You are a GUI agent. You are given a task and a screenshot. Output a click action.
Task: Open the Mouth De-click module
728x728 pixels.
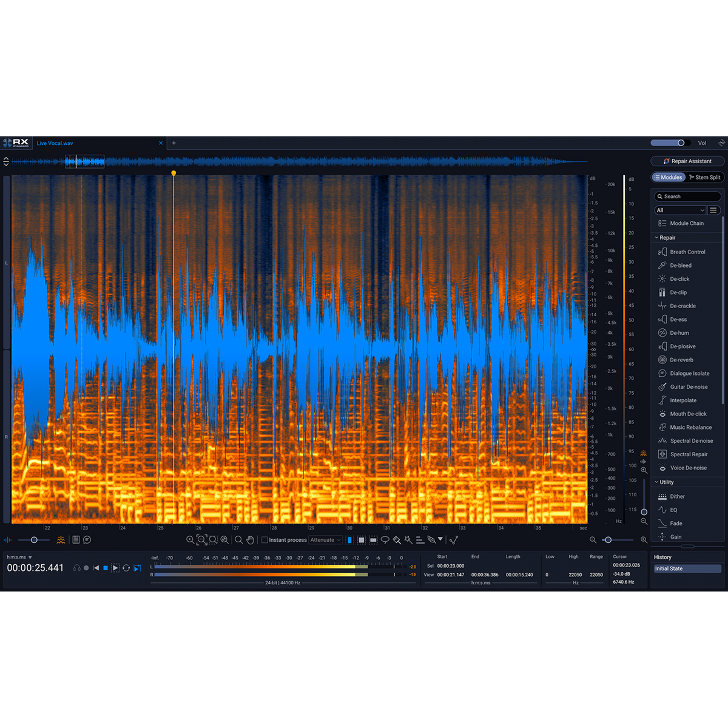tap(682, 414)
